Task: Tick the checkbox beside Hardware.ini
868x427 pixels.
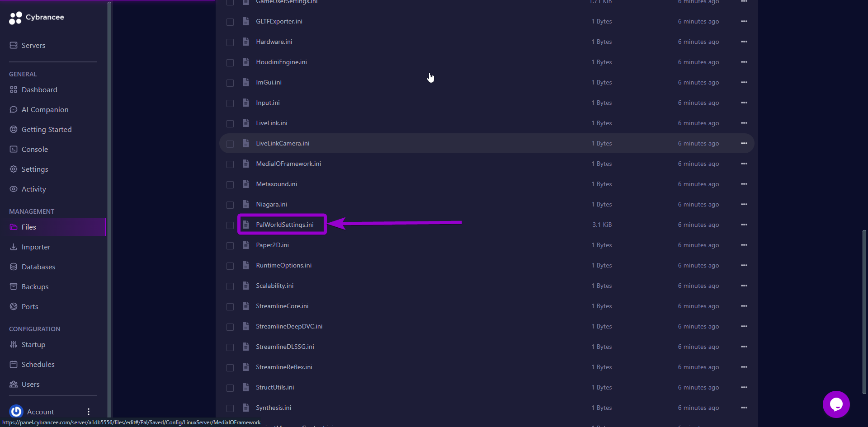Action: click(x=230, y=42)
